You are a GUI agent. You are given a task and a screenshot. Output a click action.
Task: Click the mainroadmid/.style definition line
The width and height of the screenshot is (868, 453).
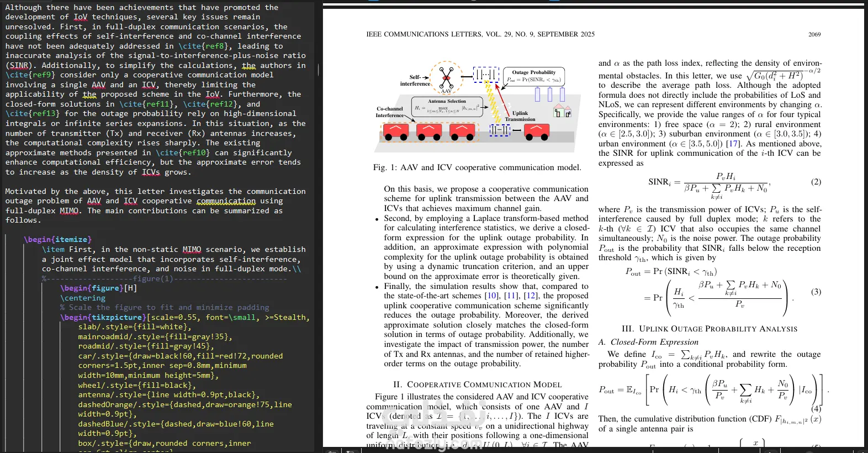pos(155,337)
